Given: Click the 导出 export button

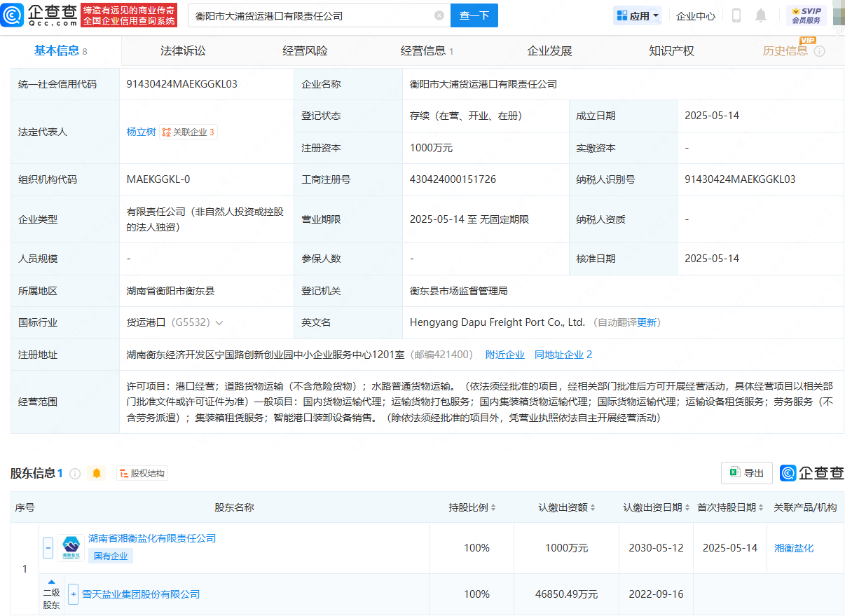Looking at the screenshot, I should pos(747,473).
